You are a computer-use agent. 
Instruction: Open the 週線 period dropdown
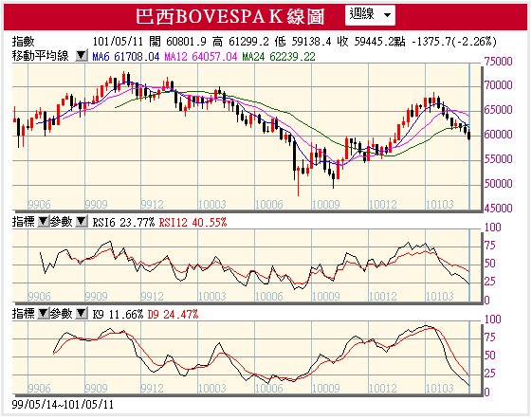tap(370, 15)
